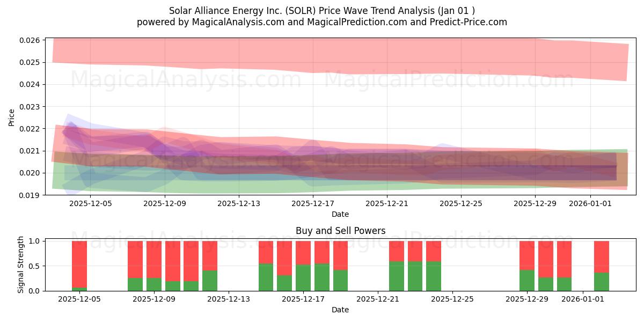Click 2025-12-21 on the price chart's date axis
Viewport: 644px width, 322px height.
pyautogui.click(x=386, y=203)
